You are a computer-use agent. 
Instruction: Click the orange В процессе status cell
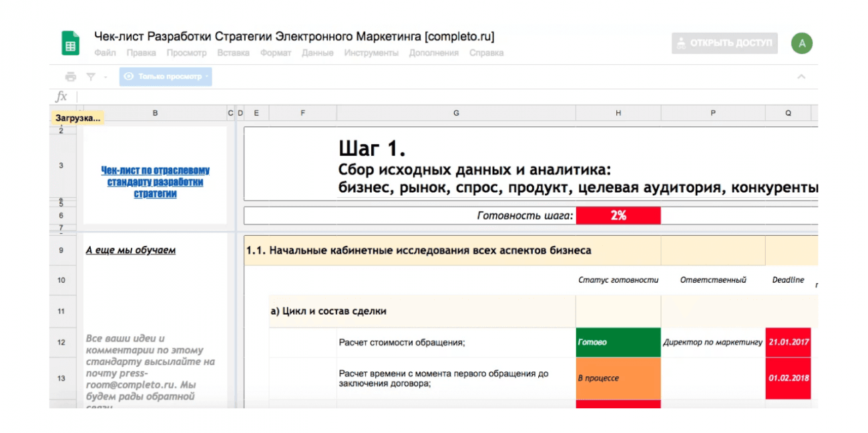[618, 379]
